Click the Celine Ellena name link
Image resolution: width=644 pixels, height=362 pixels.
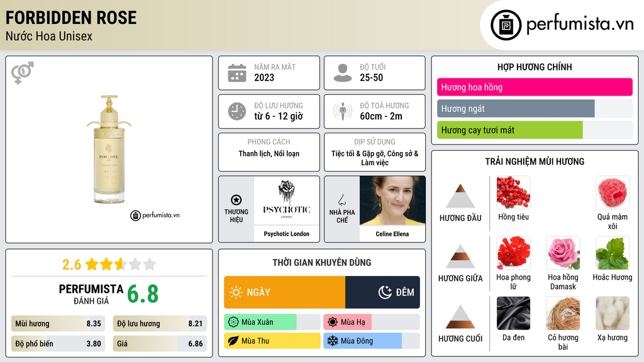392,234
